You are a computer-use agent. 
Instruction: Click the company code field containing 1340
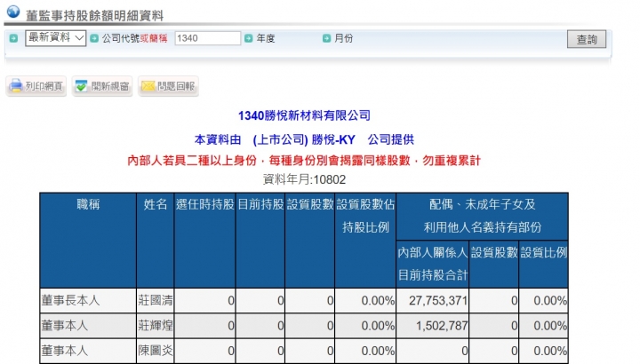tap(208, 38)
